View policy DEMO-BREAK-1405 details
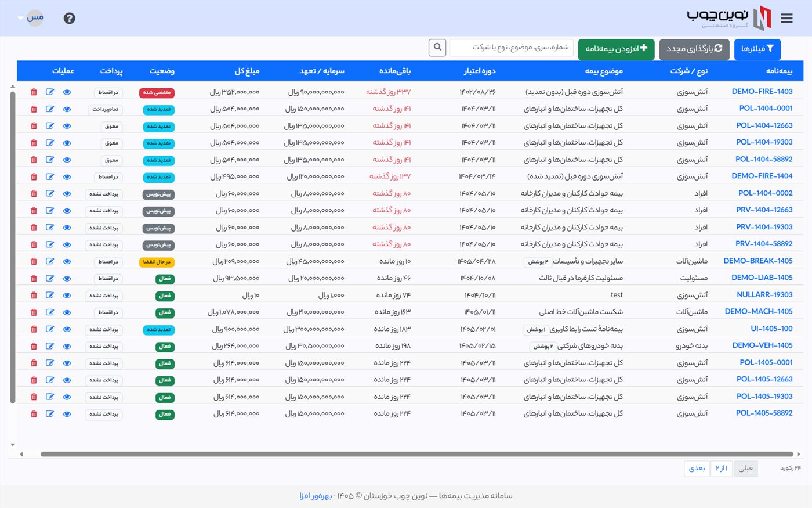Viewport: 812px width, 508px height. click(x=67, y=262)
